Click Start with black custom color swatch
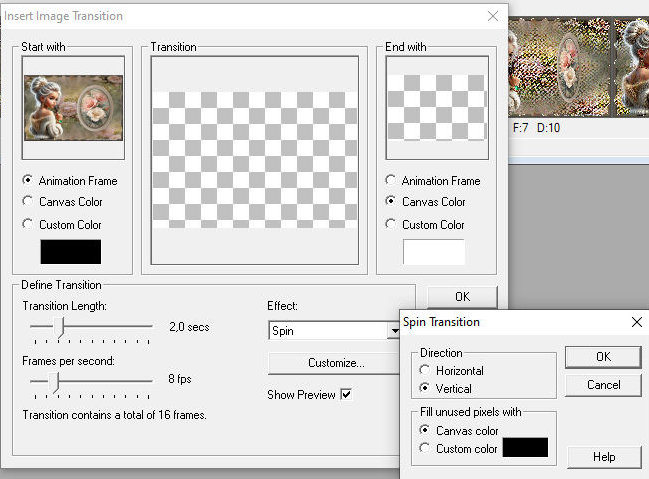 pos(70,252)
